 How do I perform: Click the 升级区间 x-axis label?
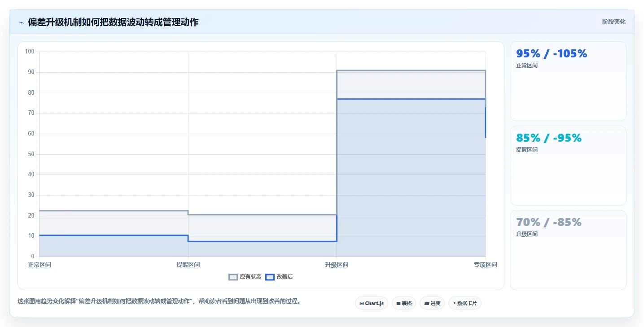[337, 265]
